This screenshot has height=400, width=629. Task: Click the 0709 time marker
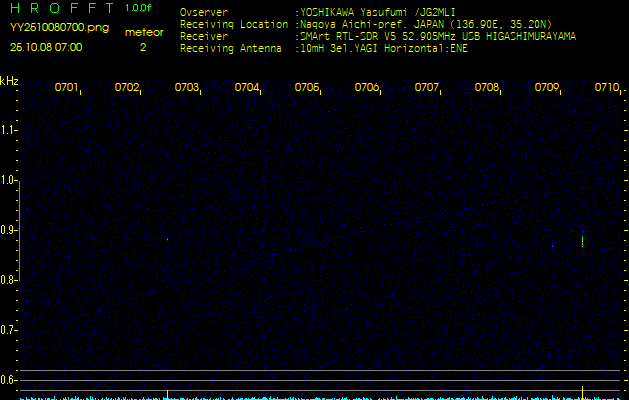point(547,87)
